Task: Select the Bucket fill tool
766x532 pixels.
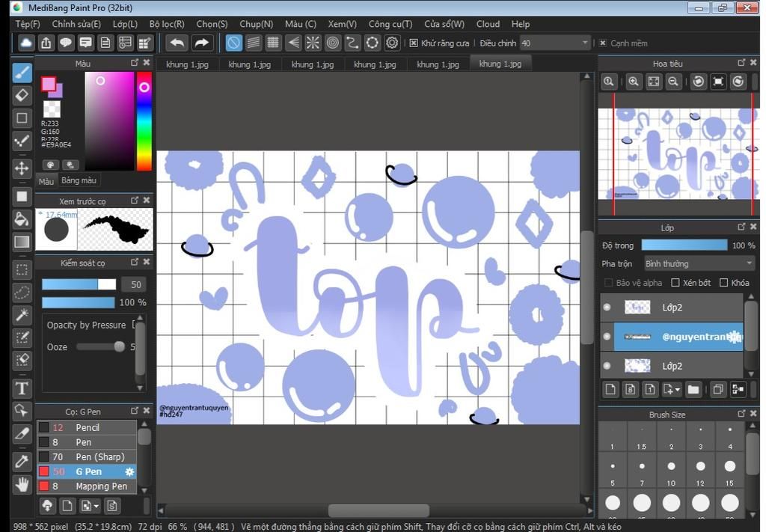Action: coord(22,218)
